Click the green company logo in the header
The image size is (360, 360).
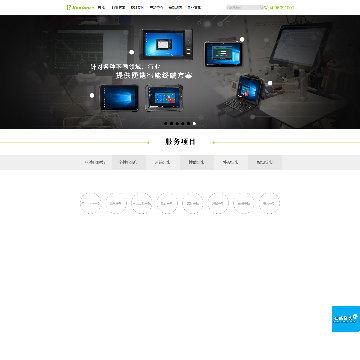tap(80, 7)
